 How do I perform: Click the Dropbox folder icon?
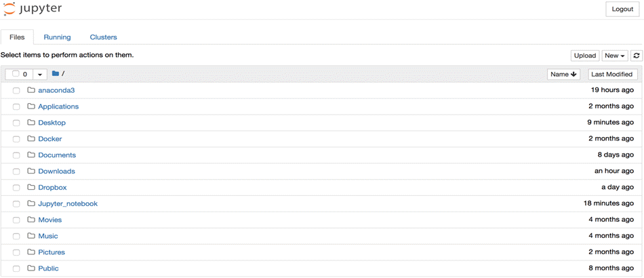[x=31, y=187]
